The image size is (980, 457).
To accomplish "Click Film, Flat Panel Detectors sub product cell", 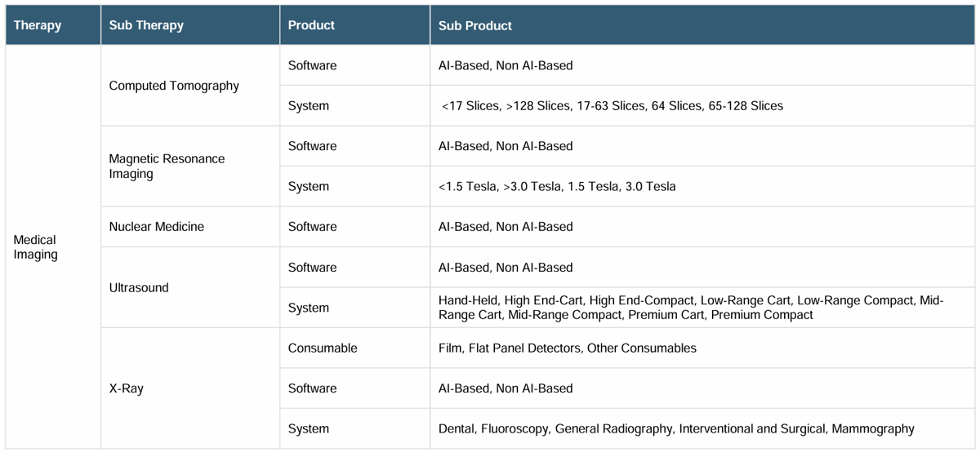I will [x=703, y=348].
